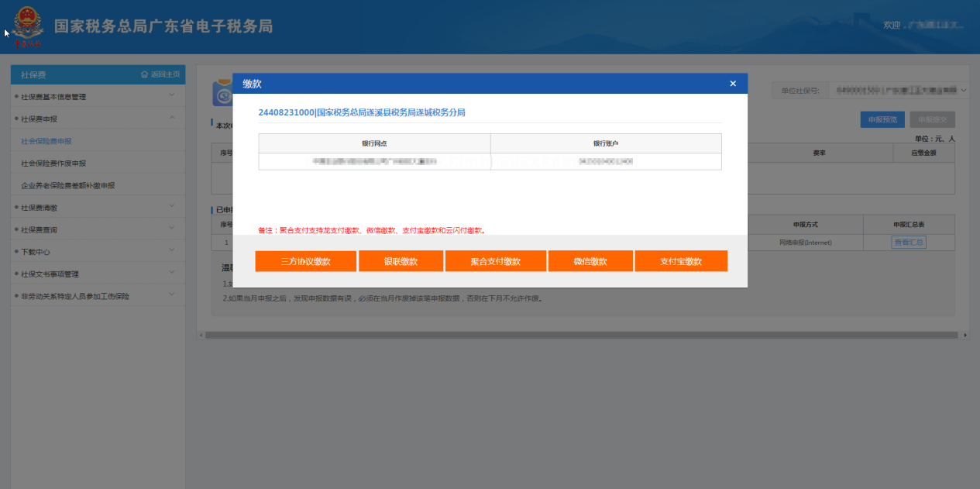
Task: Pay using 微信缴款 button
Action: pyautogui.click(x=590, y=261)
